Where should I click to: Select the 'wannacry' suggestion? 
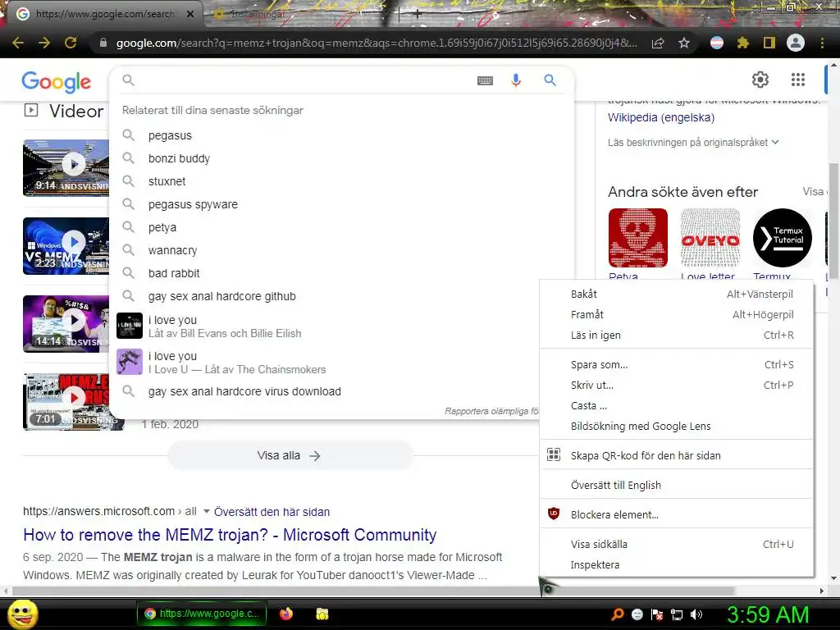click(x=340, y=251)
